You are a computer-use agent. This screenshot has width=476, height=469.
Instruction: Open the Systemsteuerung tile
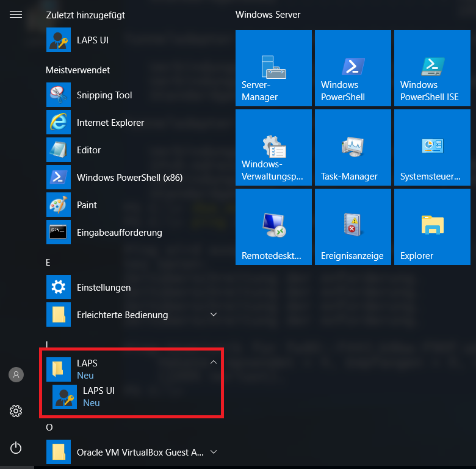point(432,148)
